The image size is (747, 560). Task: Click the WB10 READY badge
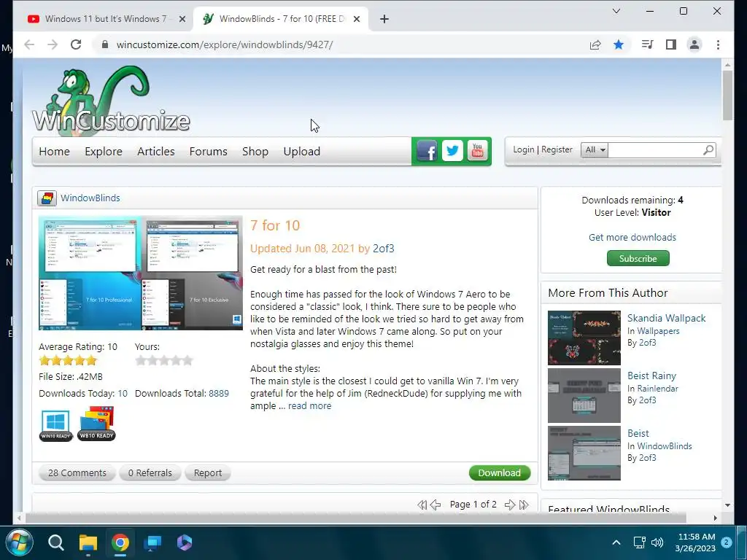pos(97,424)
